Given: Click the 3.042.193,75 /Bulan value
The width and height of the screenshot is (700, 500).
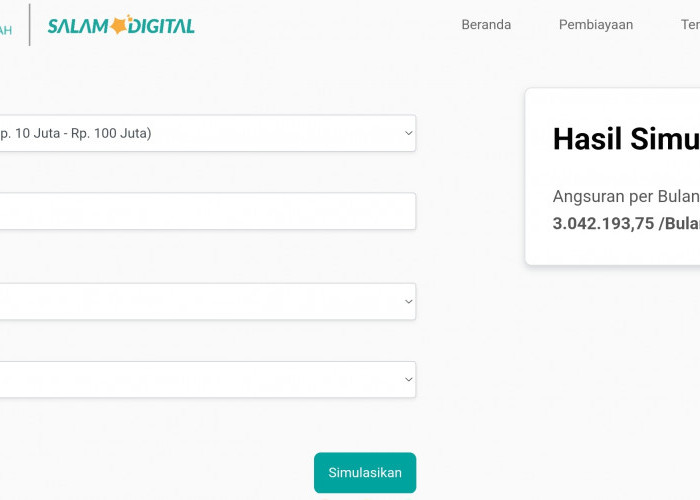Looking at the screenshot, I should point(626,223).
